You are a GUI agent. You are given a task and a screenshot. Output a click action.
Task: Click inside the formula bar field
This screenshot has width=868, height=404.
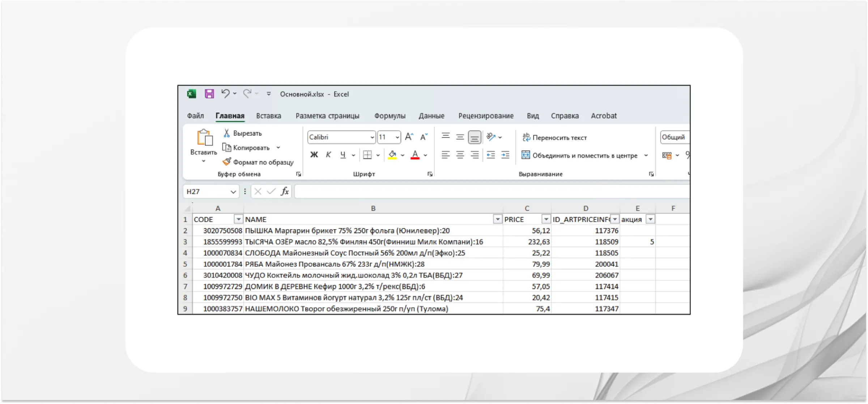492,192
